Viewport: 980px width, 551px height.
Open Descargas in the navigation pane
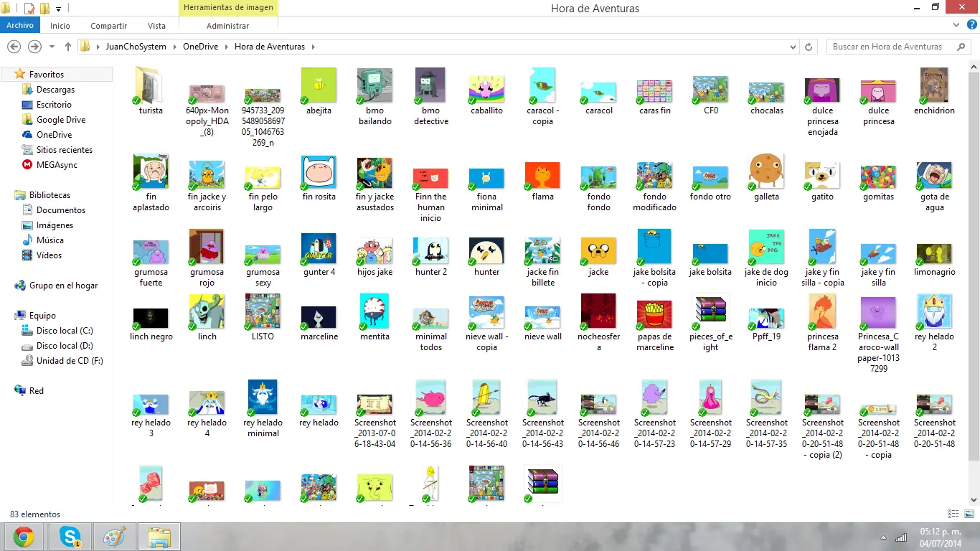tap(55, 90)
